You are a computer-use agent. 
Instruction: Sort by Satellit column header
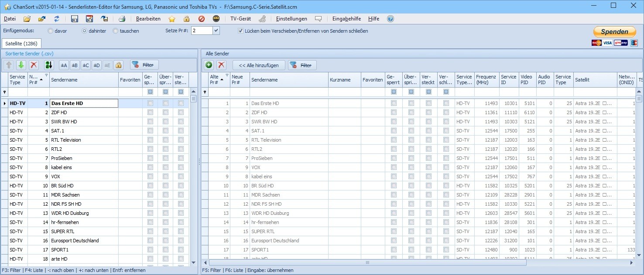(595, 80)
